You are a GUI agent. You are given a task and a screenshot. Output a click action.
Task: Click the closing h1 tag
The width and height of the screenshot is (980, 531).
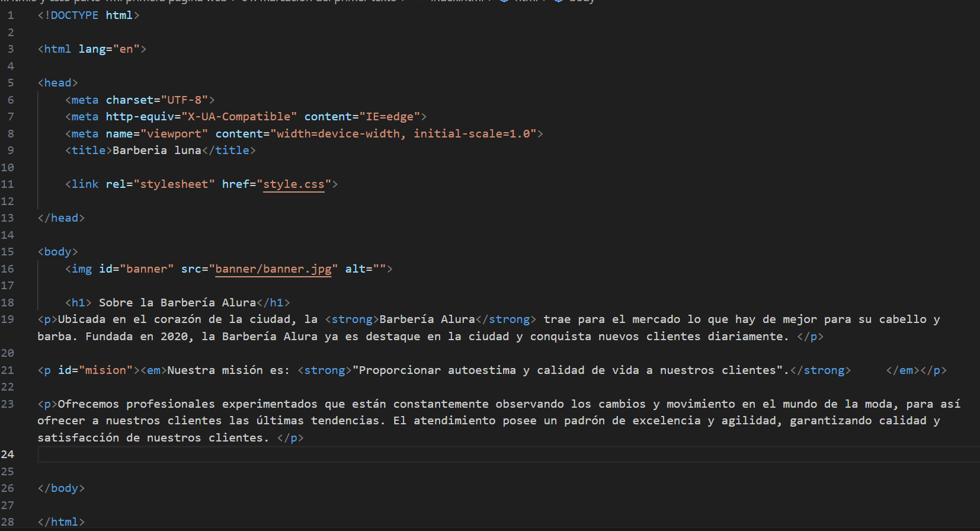pos(273,303)
